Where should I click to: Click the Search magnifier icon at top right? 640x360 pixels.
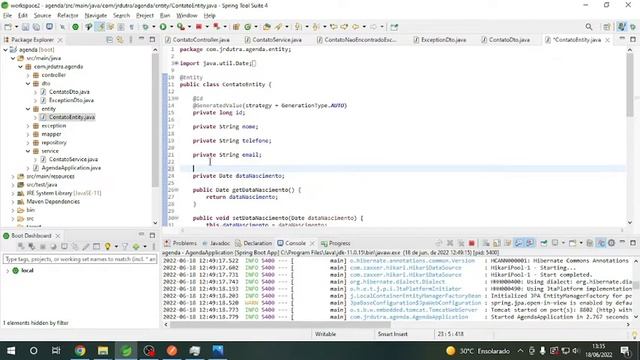(589, 27)
